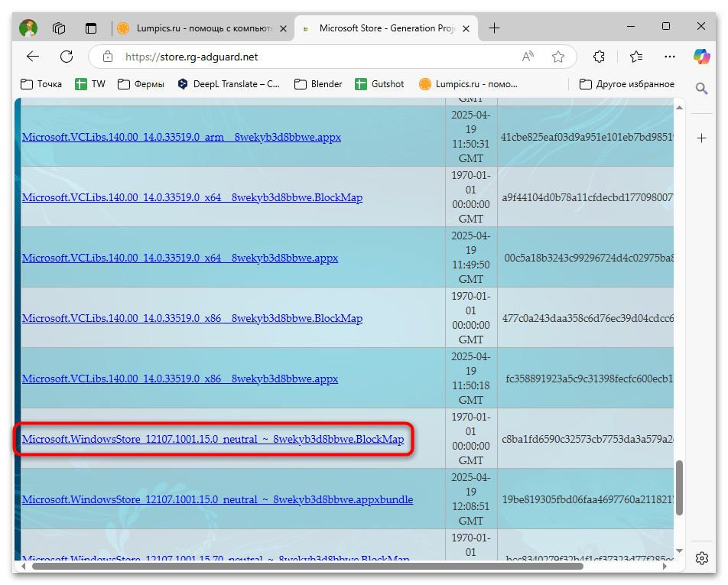Click the date cell 2025-04-19 11:50:31 GMT
Image resolution: width=728 pixels, height=585 pixels.
pyautogui.click(x=471, y=136)
